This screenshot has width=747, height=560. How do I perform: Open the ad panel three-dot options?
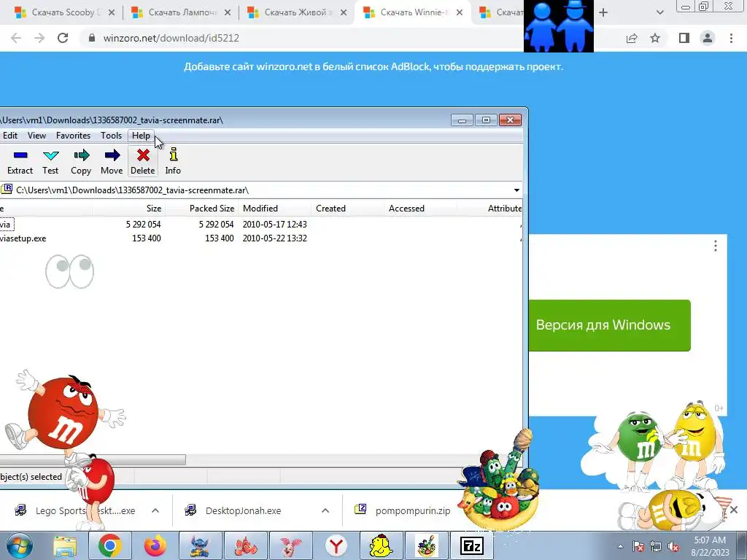tap(715, 246)
